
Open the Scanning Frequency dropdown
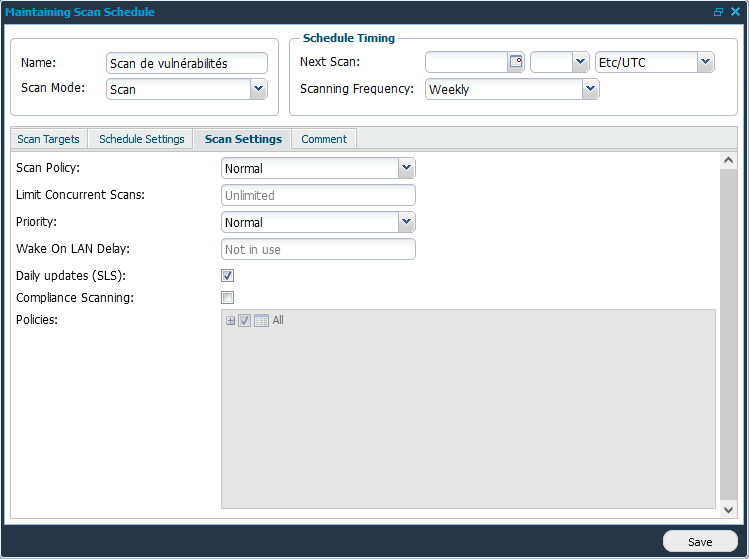click(x=590, y=89)
